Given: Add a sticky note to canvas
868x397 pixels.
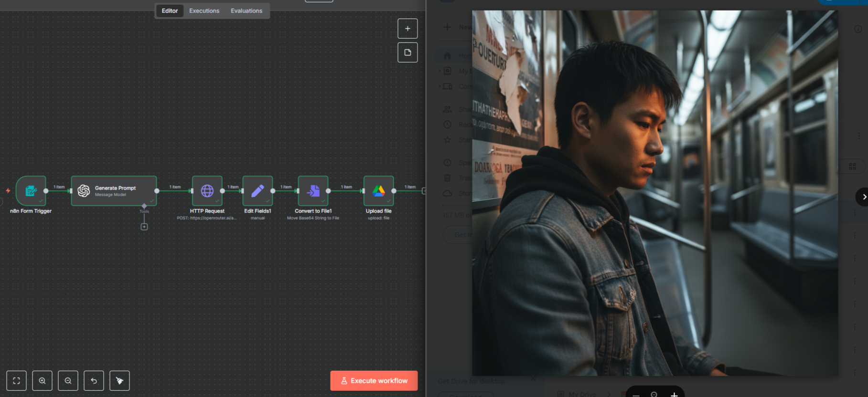Looking at the screenshot, I should click(407, 52).
